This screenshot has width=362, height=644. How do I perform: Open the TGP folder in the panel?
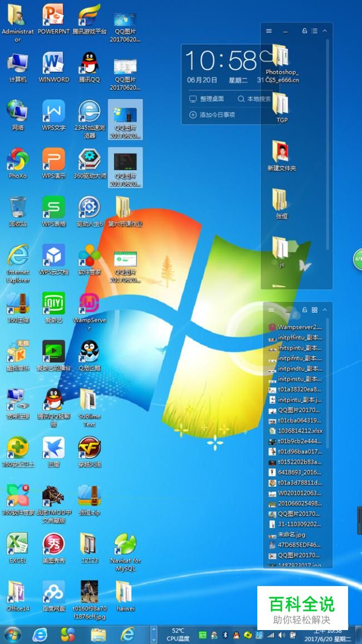(282, 107)
